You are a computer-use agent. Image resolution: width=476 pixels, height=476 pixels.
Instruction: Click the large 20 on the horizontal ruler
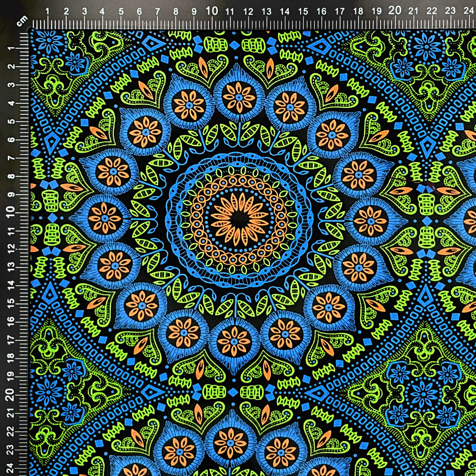tap(395, 11)
